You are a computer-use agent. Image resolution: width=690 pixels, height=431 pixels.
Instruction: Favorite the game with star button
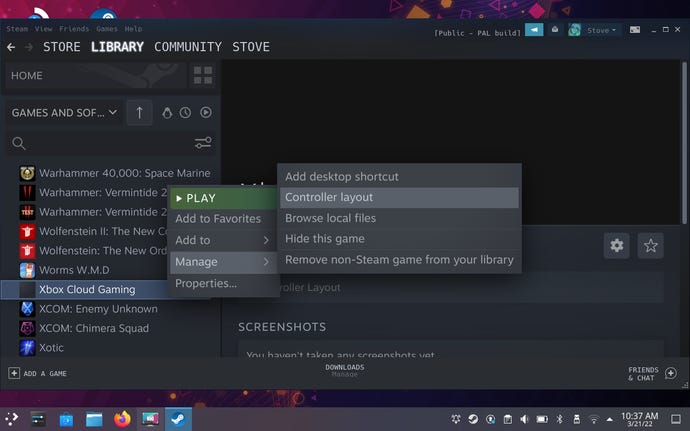tap(650, 245)
